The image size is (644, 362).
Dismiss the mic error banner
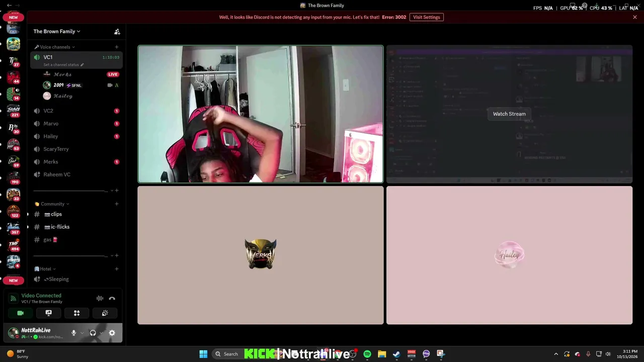click(x=635, y=17)
